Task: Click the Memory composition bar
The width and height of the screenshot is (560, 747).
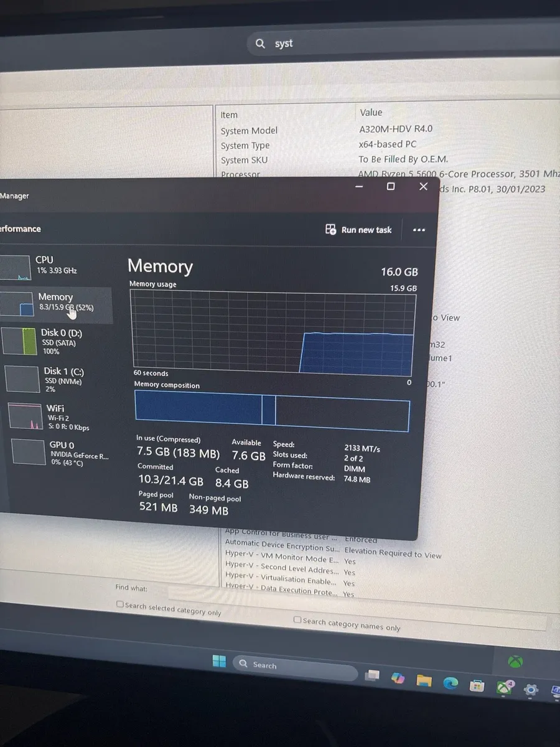Action: point(272,411)
